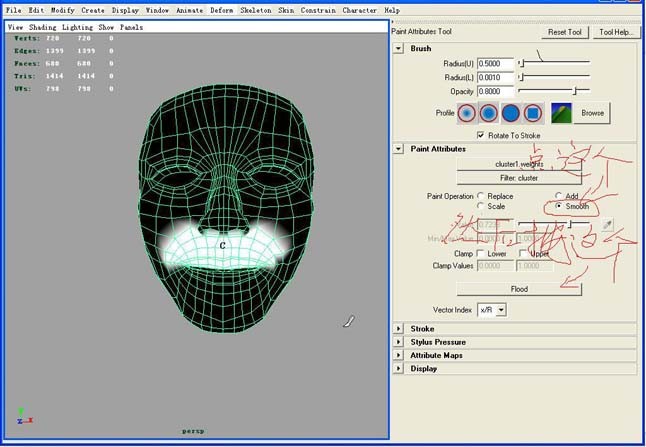
Task: Expand the Stroke section
Action: (398, 329)
